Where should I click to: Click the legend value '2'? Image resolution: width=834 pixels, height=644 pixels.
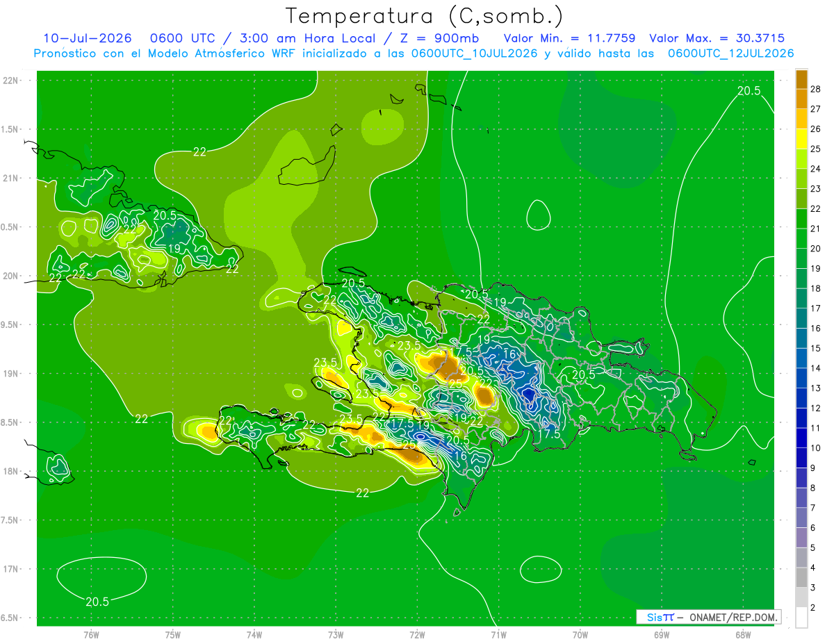pyautogui.click(x=813, y=608)
